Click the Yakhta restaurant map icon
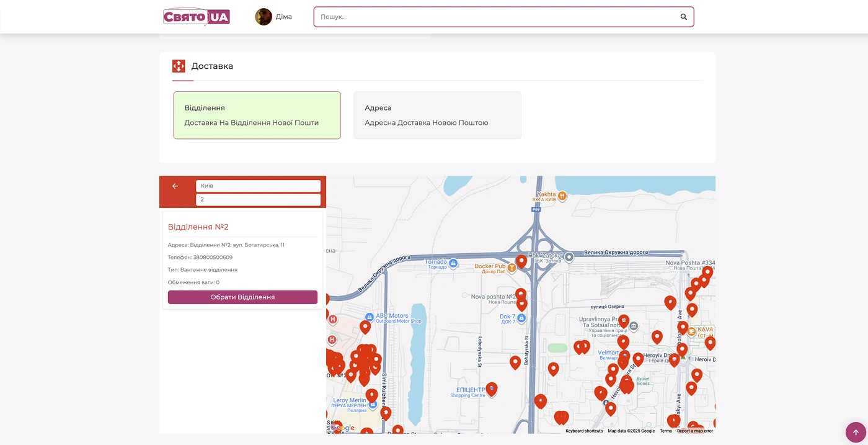This screenshot has width=868, height=445. pos(562,196)
